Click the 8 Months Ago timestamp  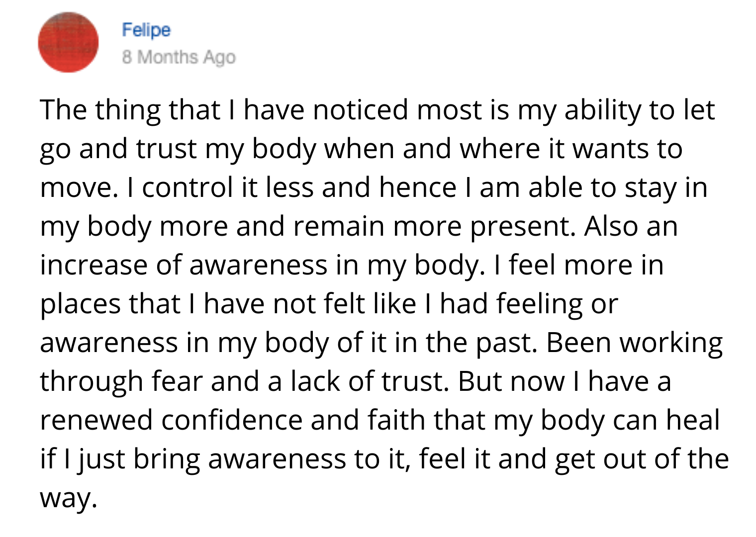coord(179,57)
